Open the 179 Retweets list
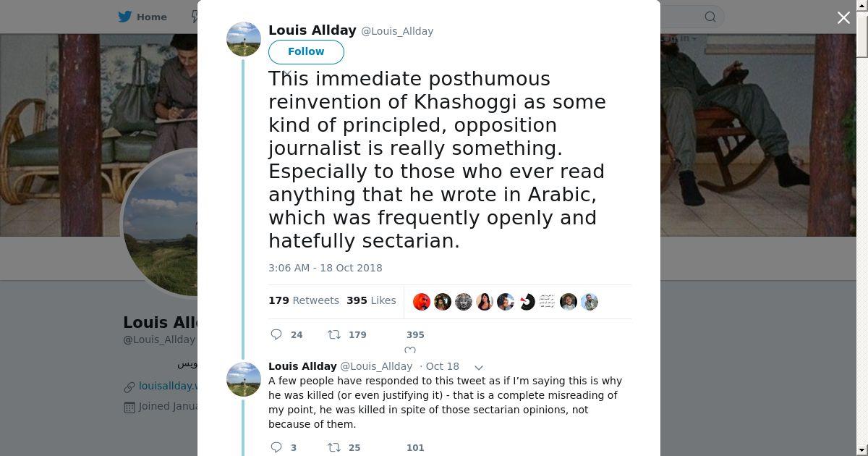Viewport: 868px width, 456px height. [304, 300]
